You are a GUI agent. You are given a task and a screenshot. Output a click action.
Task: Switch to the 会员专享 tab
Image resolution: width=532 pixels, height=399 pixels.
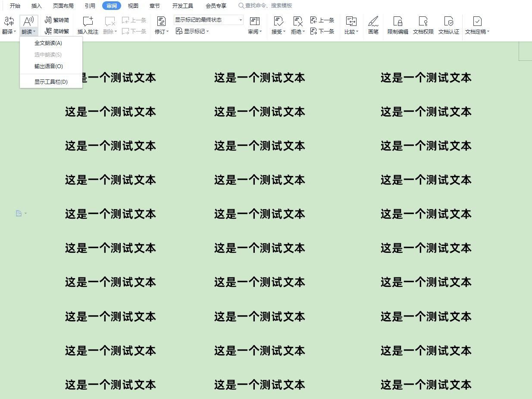(x=216, y=6)
